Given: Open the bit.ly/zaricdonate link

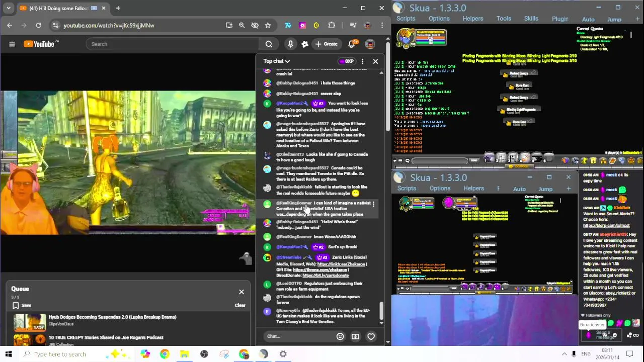Looking at the screenshot, I should click(325, 276).
